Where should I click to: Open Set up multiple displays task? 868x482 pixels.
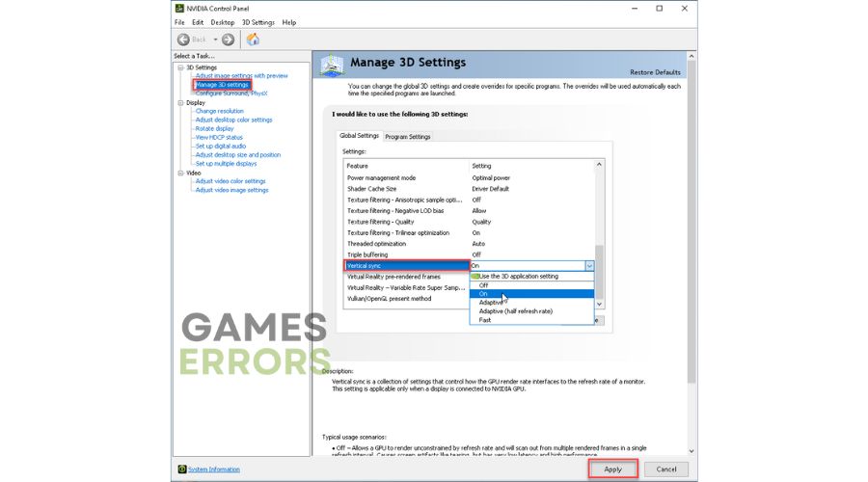(x=226, y=164)
